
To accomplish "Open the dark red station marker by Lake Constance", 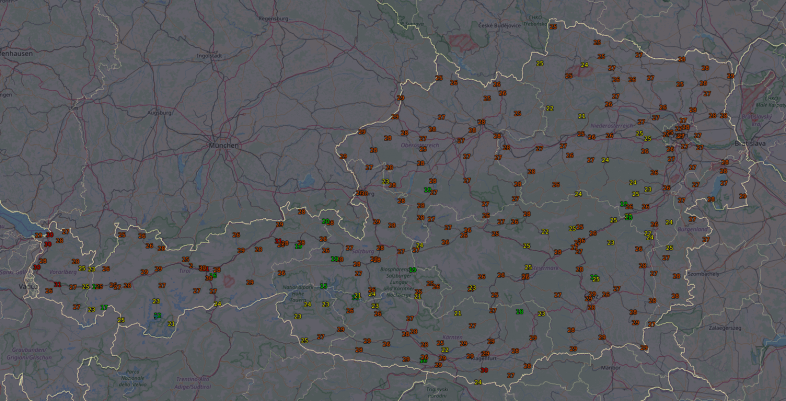I will [48, 235].
